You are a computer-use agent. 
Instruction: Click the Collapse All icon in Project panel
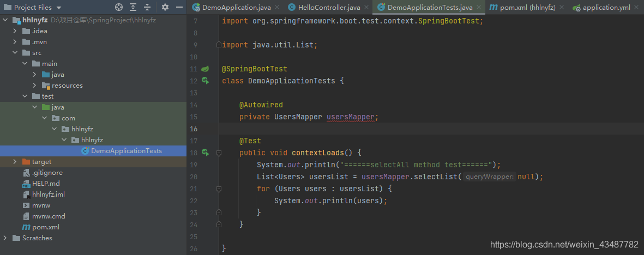pyautogui.click(x=147, y=8)
